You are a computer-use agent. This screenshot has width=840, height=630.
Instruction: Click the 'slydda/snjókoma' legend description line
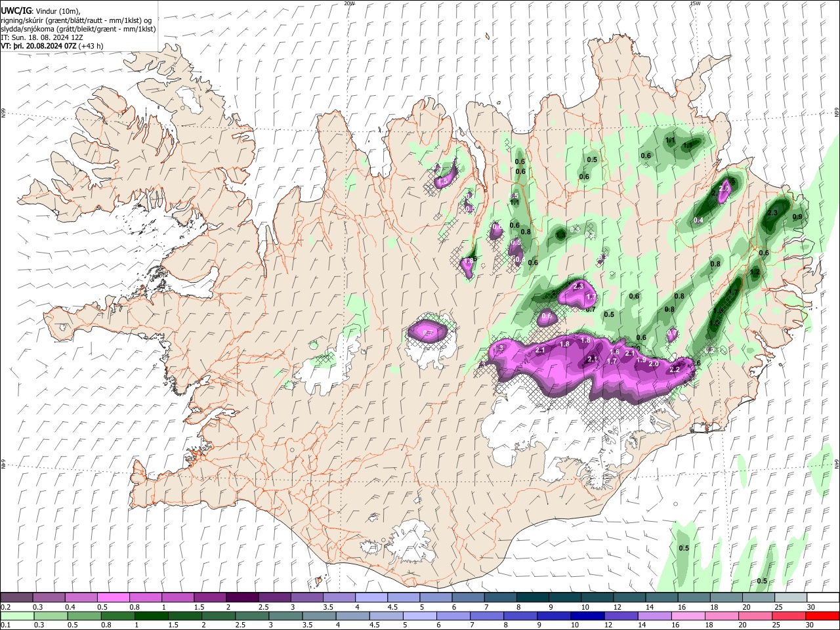pos(78,29)
